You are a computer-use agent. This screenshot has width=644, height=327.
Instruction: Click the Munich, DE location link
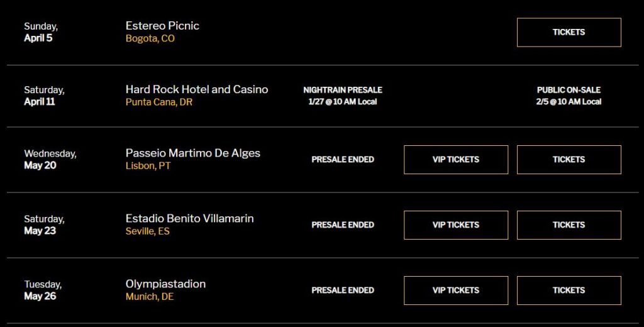tap(150, 297)
